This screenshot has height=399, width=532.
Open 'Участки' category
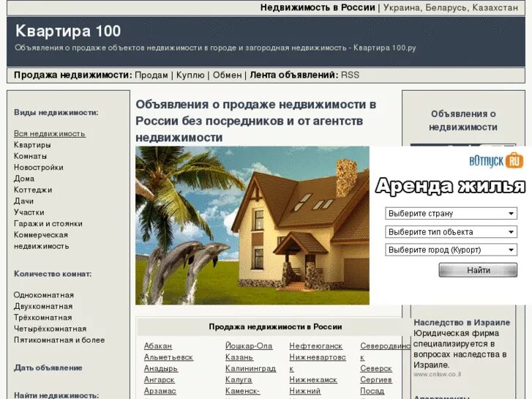tap(29, 212)
